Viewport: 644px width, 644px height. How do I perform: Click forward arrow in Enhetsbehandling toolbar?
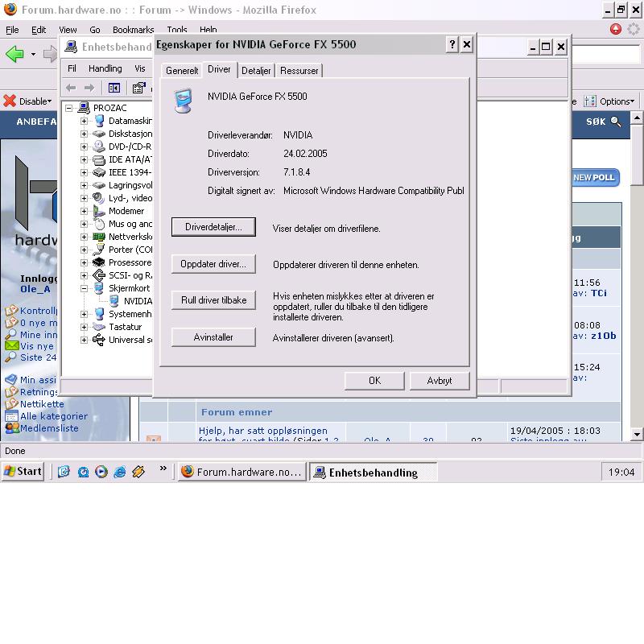click(x=89, y=88)
